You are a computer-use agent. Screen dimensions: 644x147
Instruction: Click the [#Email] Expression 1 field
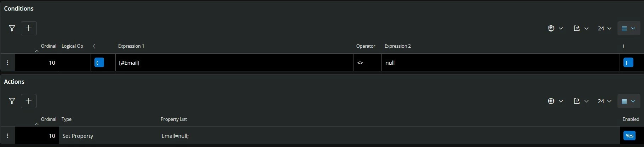[x=234, y=63]
